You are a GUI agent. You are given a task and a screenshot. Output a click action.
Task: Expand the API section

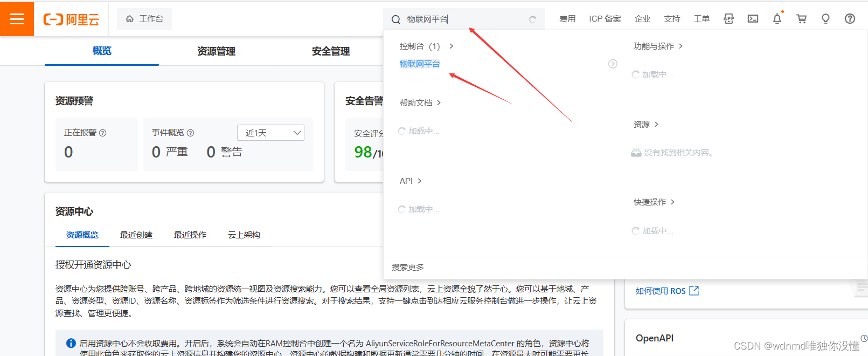coord(411,181)
